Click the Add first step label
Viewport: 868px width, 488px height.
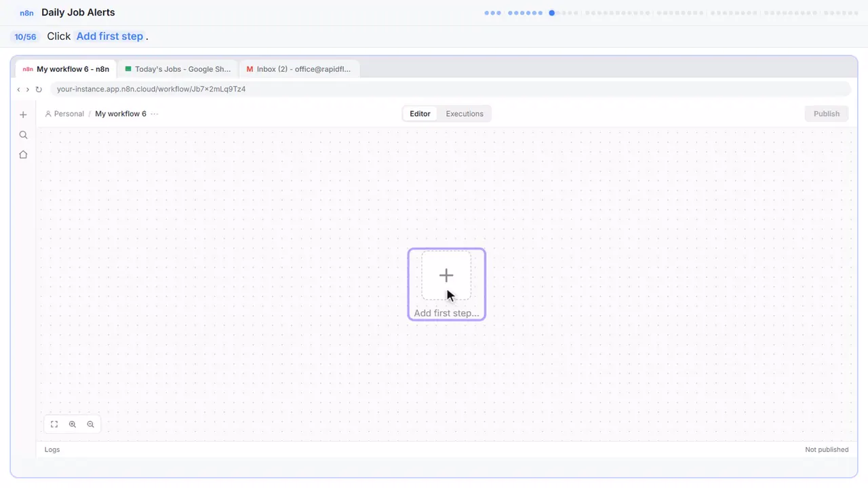[x=446, y=313]
